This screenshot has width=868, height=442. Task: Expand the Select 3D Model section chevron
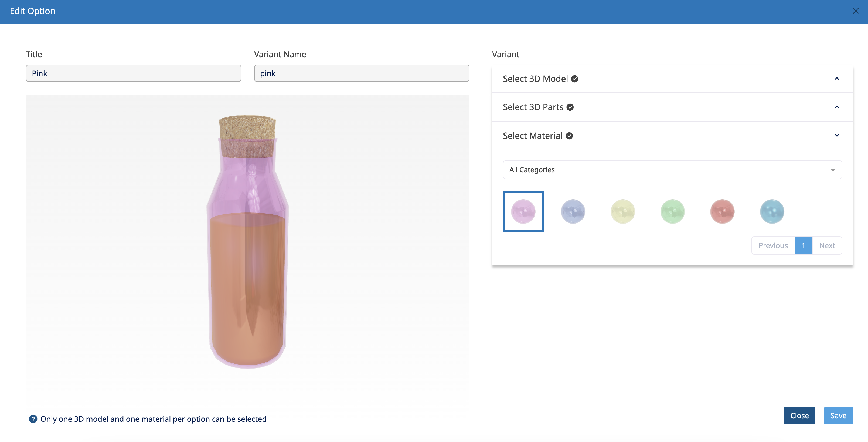(x=837, y=79)
